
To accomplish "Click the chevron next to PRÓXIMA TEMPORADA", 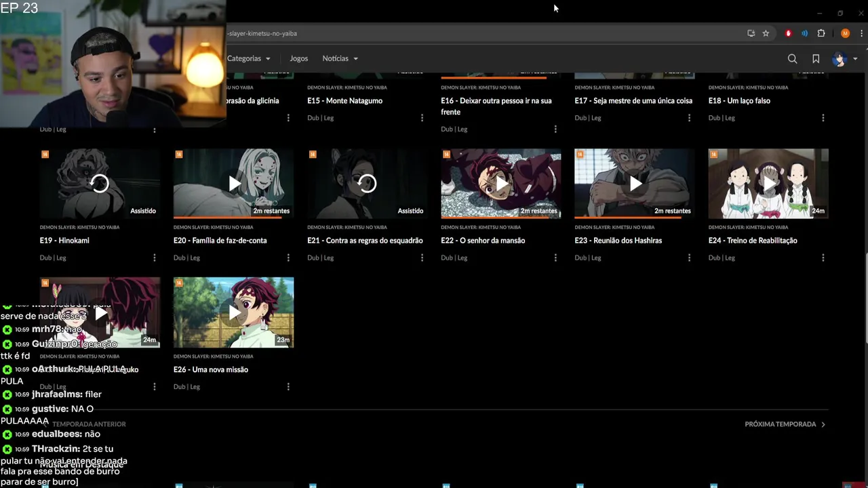I will coord(823,424).
